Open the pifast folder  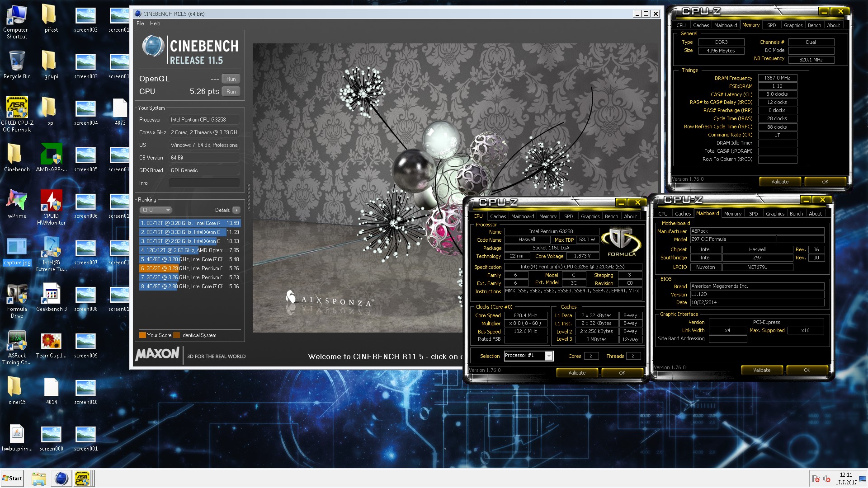coord(51,18)
